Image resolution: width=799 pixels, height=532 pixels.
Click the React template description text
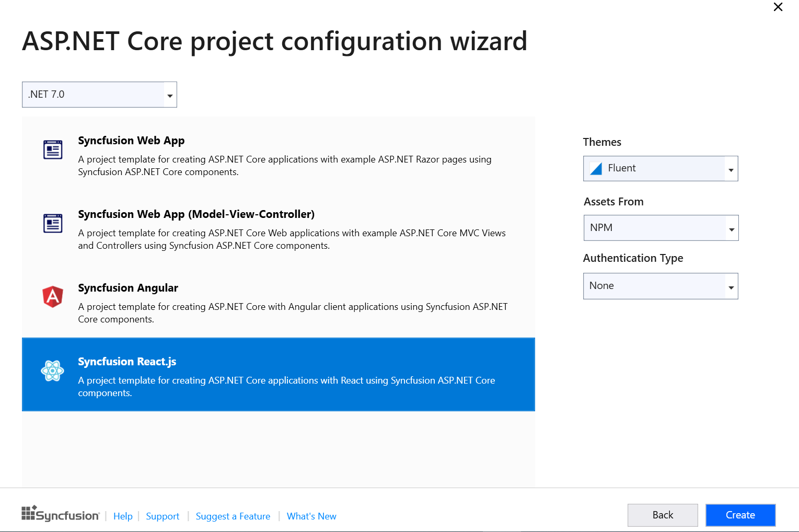pyautogui.click(x=286, y=387)
